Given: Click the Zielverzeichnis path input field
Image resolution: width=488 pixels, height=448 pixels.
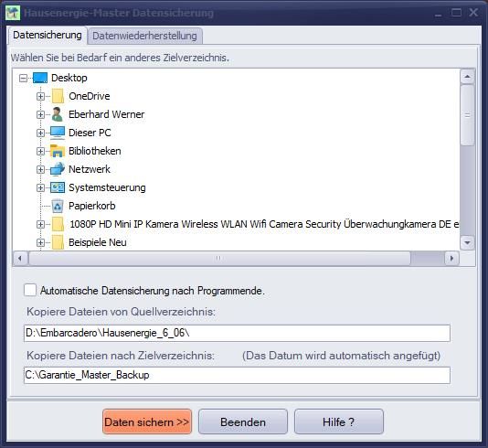Looking at the screenshot, I should (238, 375).
